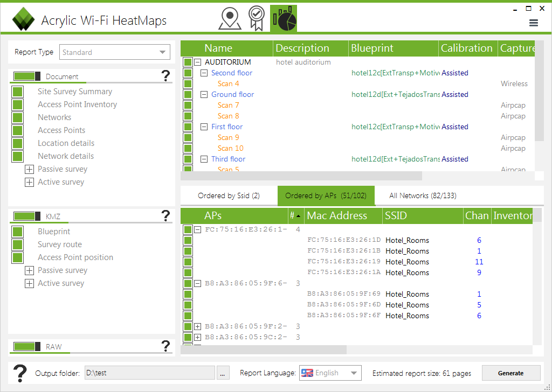Open the location pin survey icon
This screenshot has height=392, width=552.
(230, 19)
